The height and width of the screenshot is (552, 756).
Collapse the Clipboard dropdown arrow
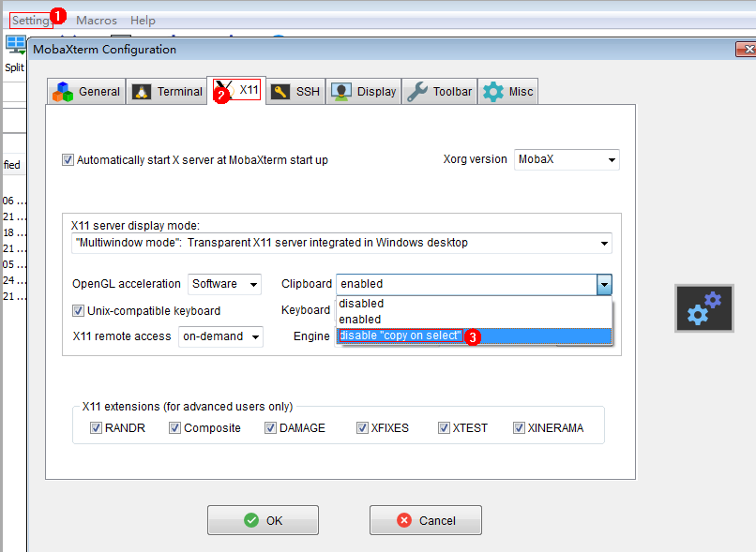click(604, 284)
